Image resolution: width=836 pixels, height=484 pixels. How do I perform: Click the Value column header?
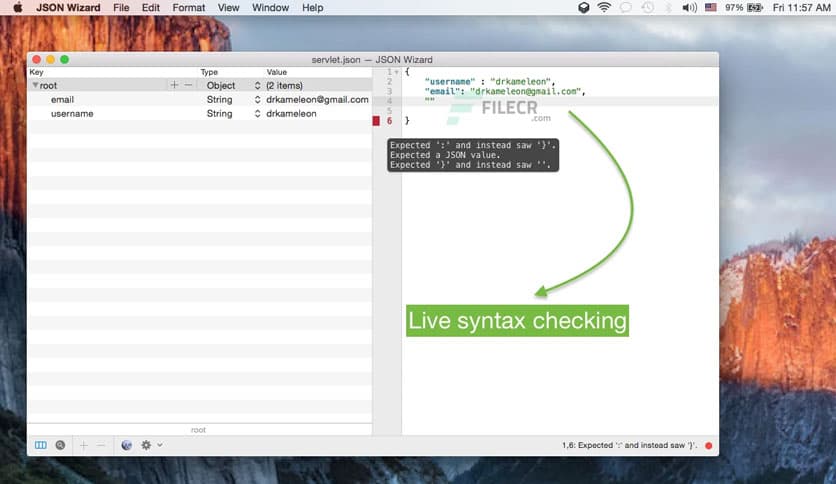(277, 73)
